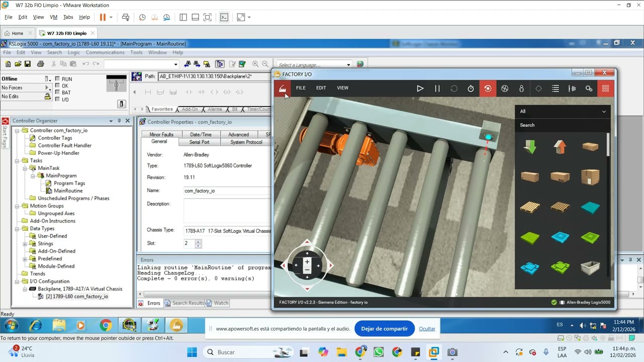Viewport: 644px width, 362px height.
Task: Click the No Edits lock icon
Action: pos(47,97)
